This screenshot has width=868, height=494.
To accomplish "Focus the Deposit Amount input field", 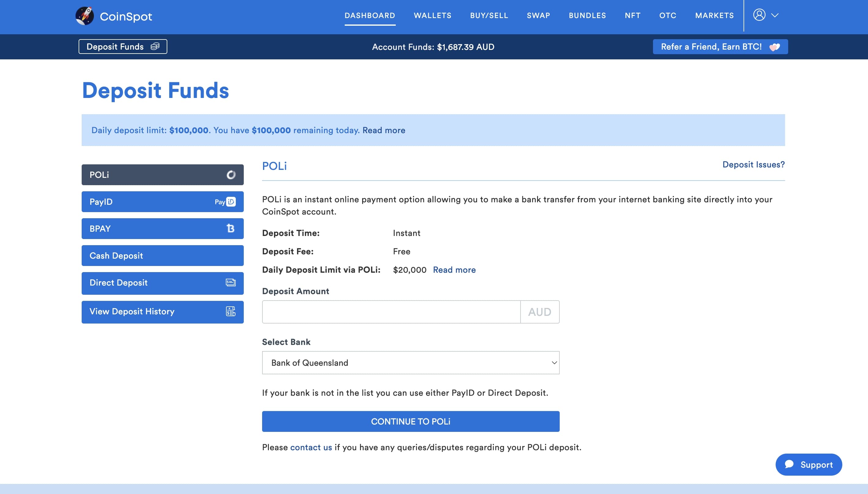I will click(x=391, y=312).
